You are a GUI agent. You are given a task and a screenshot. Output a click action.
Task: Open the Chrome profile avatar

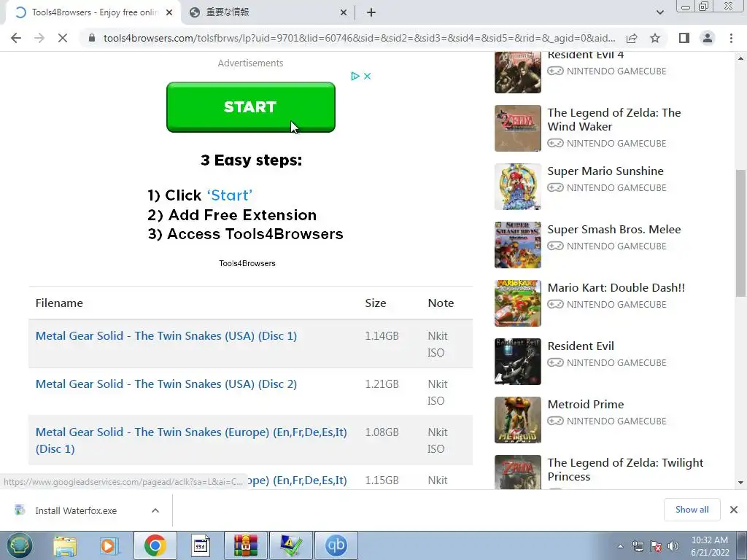click(708, 38)
